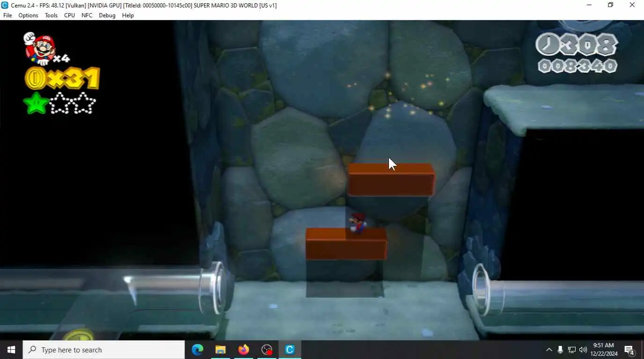Screen dimensions: 644x359
Task: Open OBS Studio from the taskbar
Action: point(267,350)
